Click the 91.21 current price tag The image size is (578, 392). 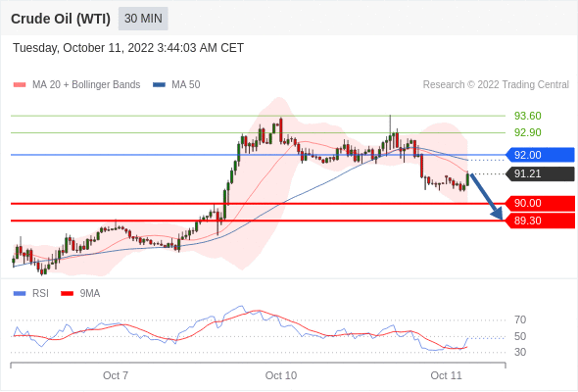tap(540, 173)
